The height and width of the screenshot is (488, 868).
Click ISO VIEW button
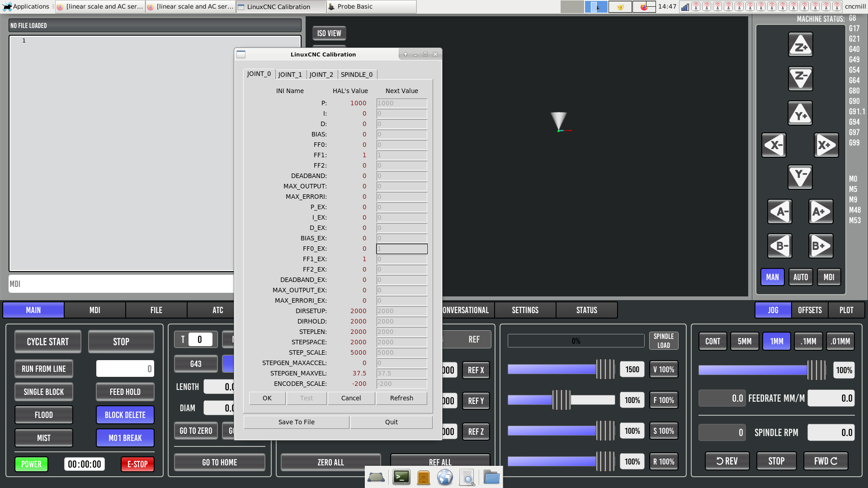(329, 33)
